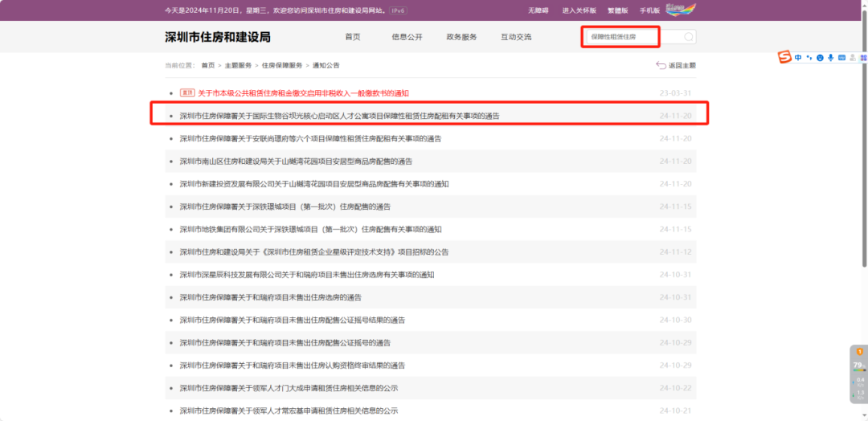Image resolution: width=868 pixels, height=421 pixels.
Task: Click 无障碍 in top bar
Action: (x=538, y=10)
